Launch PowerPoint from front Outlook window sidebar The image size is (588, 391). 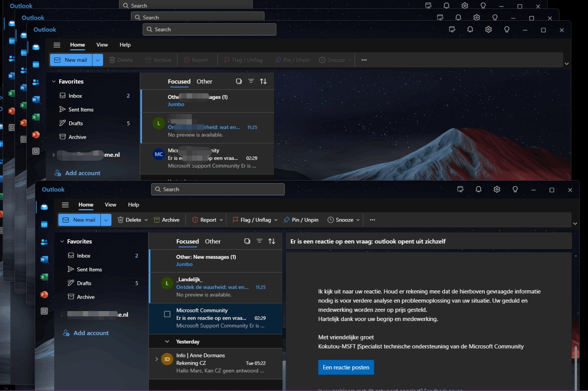pos(44,295)
